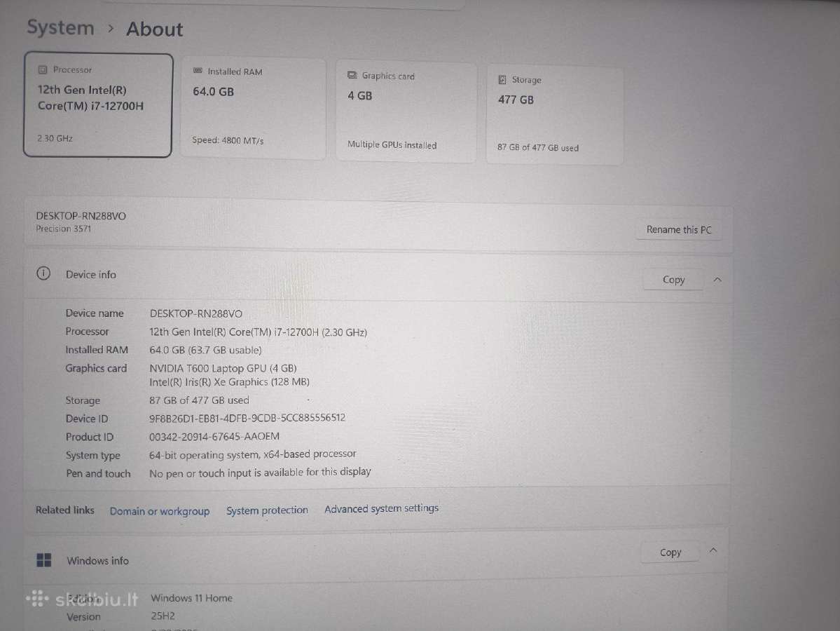Click the 477 GB value in Storage card
840x631 pixels.
pos(516,100)
